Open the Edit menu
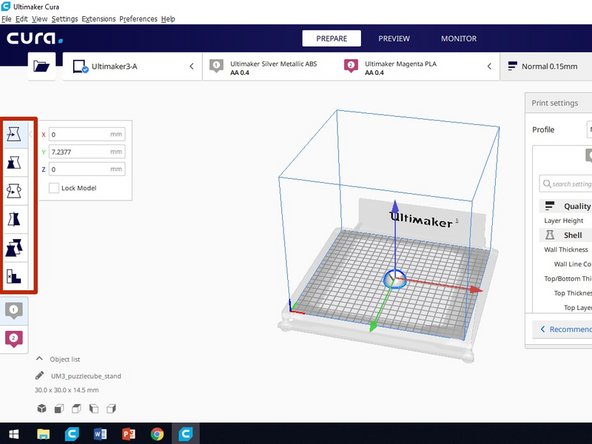Screen dimensions: 592x444 point(22,18)
